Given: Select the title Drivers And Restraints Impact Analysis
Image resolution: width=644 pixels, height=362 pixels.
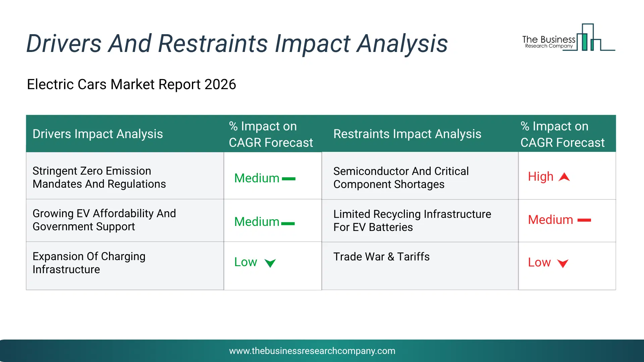Looking at the screenshot, I should 237,44.
